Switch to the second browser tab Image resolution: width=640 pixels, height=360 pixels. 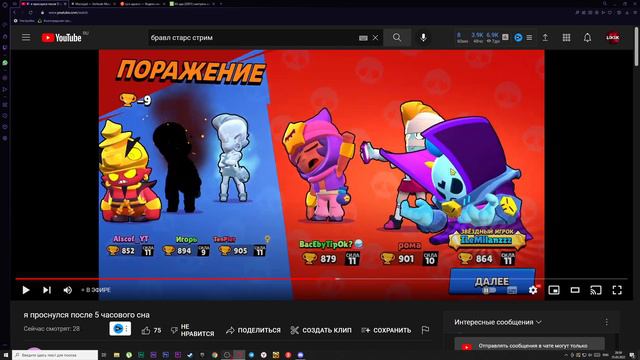coord(93,4)
